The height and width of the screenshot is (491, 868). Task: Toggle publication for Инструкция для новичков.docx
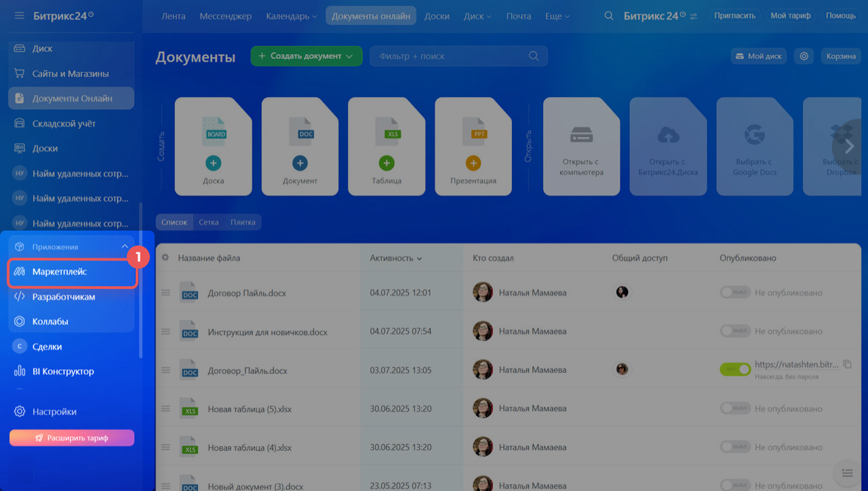[x=735, y=331]
